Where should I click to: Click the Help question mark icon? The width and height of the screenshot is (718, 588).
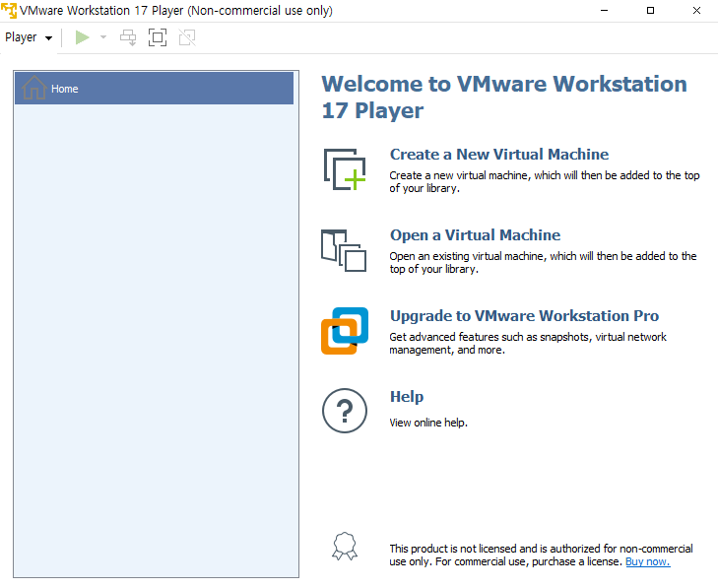345,411
